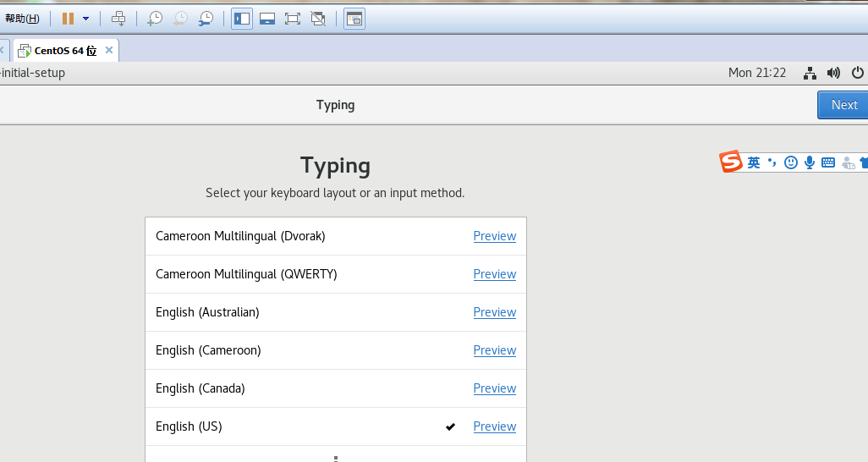Image resolution: width=868 pixels, height=462 pixels.
Task: Revert to snapshot using the clock-arrow icon
Action: click(x=180, y=19)
